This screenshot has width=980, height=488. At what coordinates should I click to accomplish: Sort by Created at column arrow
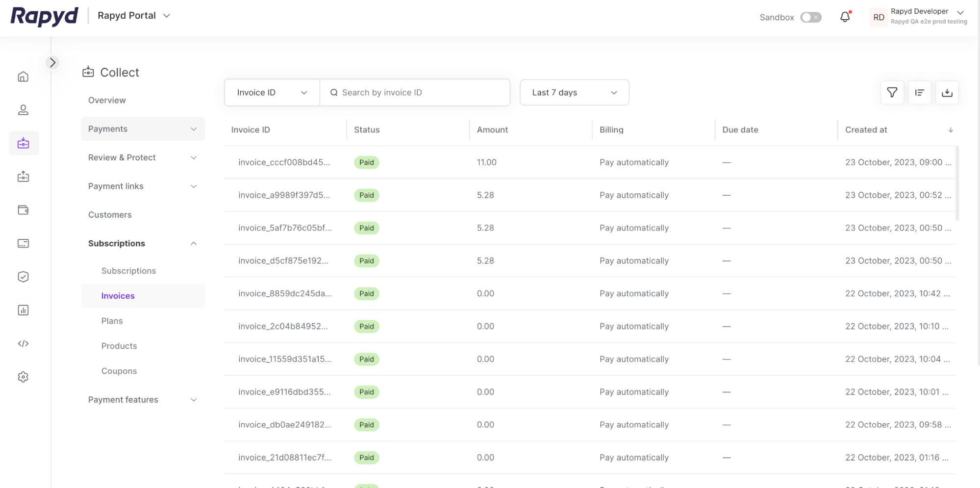coord(950,130)
